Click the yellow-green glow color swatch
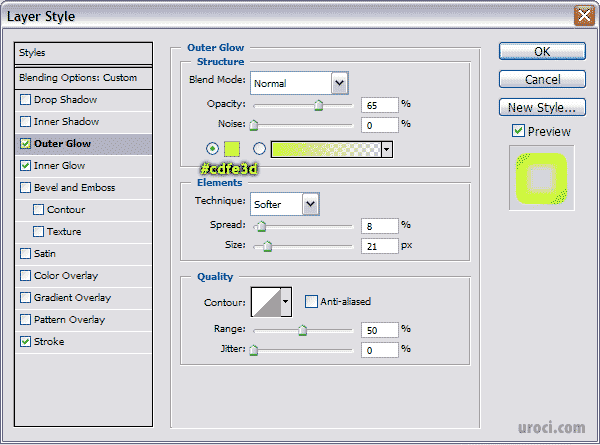Image resolution: width=600 pixels, height=445 pixels. point(232,149)
